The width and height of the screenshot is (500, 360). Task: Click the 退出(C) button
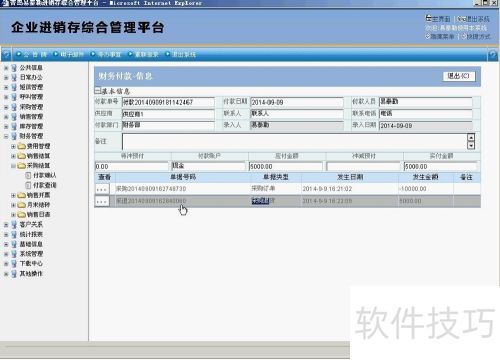click(459, 76)
